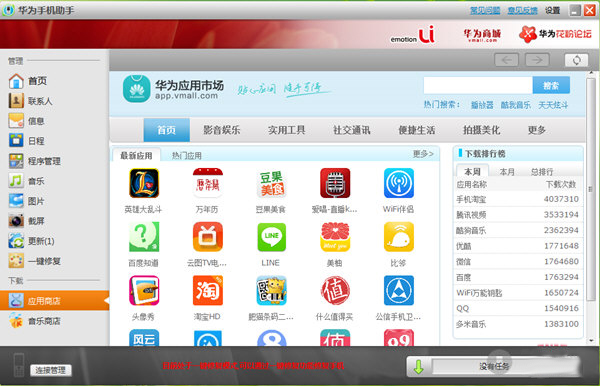This screenshot has height=386, width=600.
Task: Open 设置 settings in title bar
Action: tap(553, 10)
